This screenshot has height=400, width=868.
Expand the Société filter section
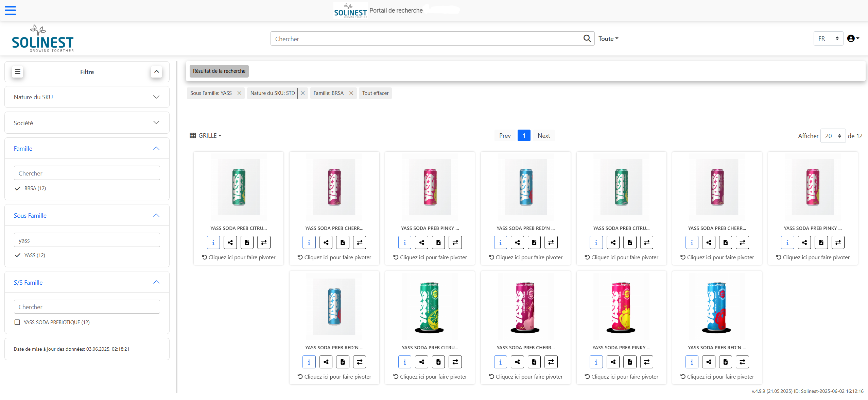pos(87,123)
